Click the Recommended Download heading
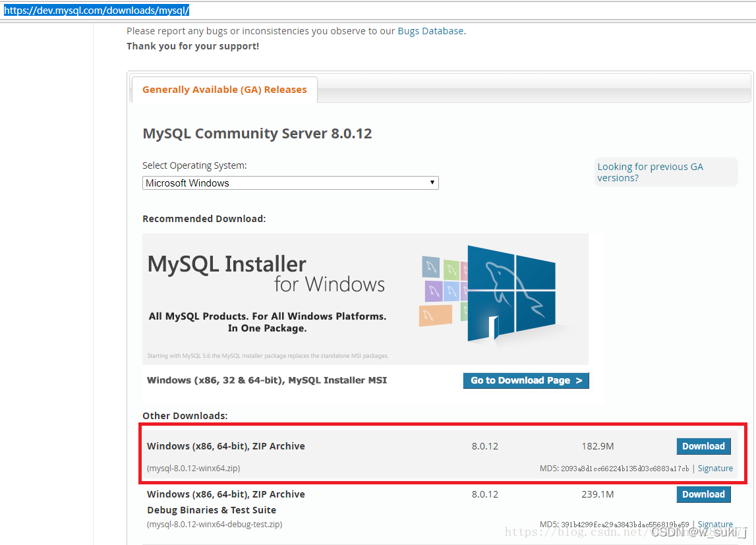The width and height of the screenshot is (756, 545). (204, 219)
